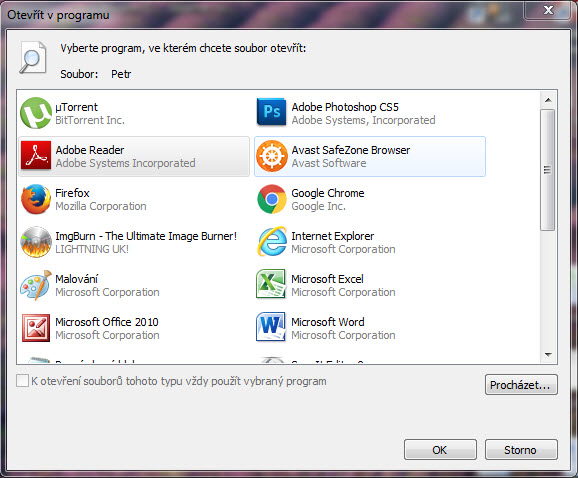The height and width of the screenshot is (478, 578).
Task: Select the Internet Explorer icon
Action: click(x=272, y=242)
